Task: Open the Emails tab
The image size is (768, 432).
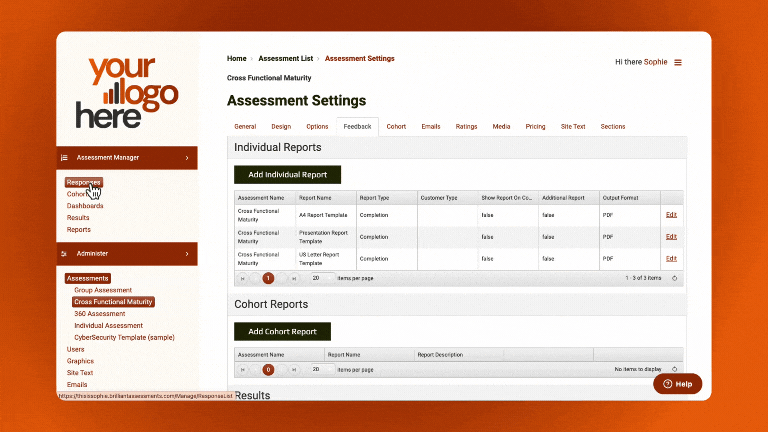Action: 431,126
